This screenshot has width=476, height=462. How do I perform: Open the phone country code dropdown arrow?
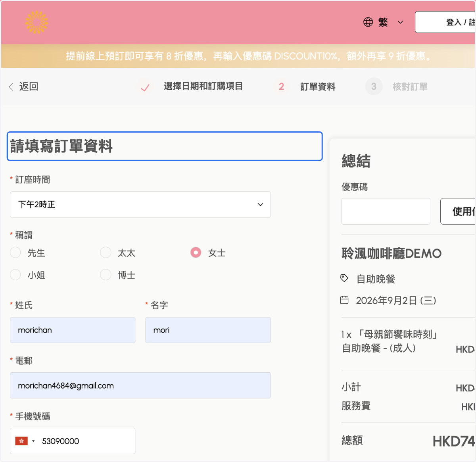pyautogui.click(x=33, y=441)
